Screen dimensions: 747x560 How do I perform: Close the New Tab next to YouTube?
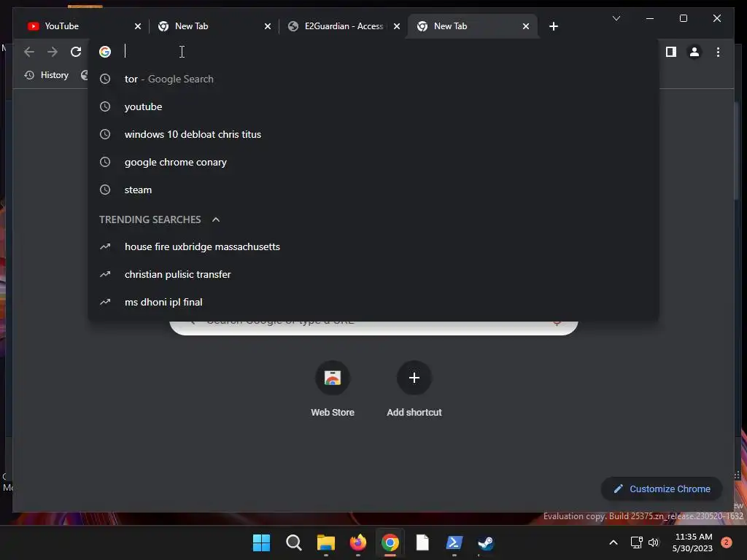click(x=267, y=26)
